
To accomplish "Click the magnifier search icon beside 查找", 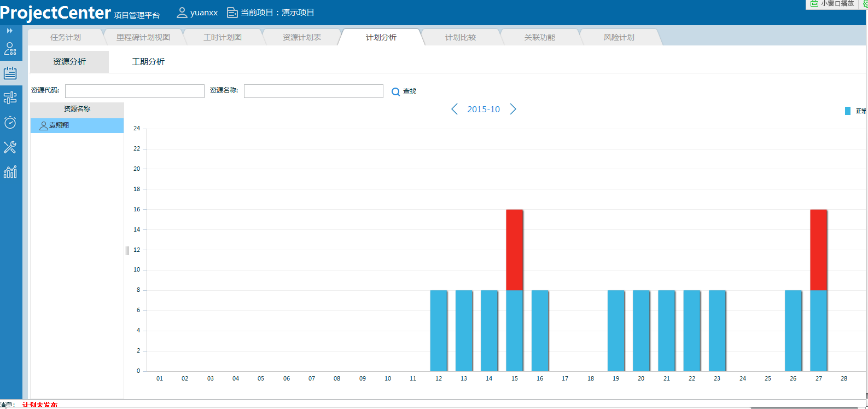I will (x=395, y=92).
